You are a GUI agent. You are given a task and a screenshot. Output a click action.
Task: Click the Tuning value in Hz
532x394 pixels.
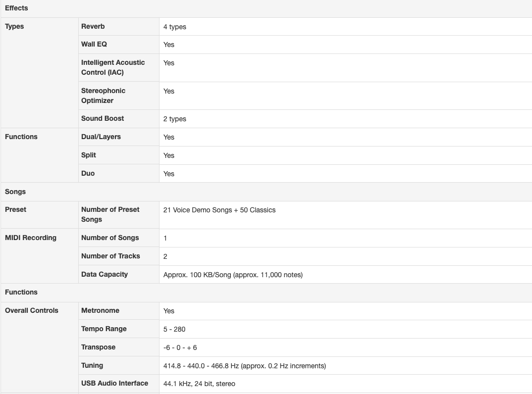pos(245,366)
